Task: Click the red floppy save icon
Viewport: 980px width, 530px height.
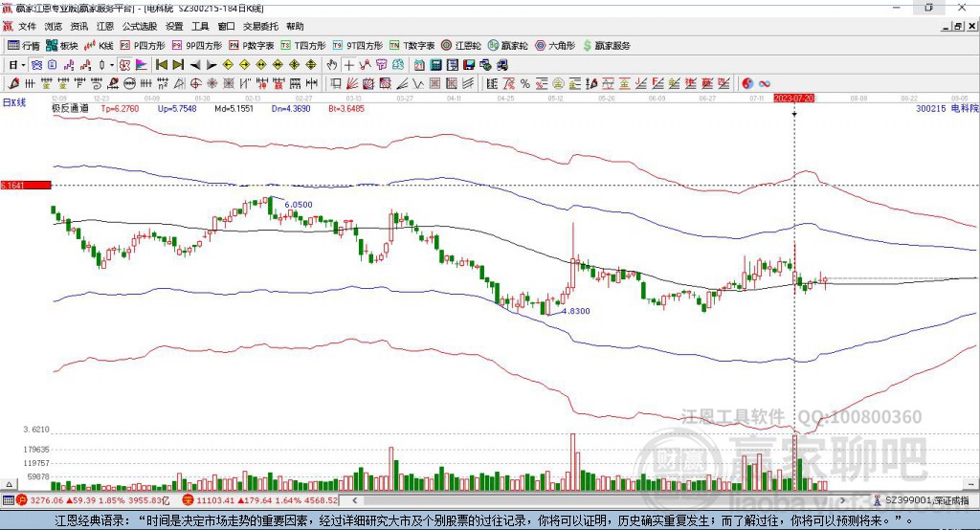Action: click(469, 65)
